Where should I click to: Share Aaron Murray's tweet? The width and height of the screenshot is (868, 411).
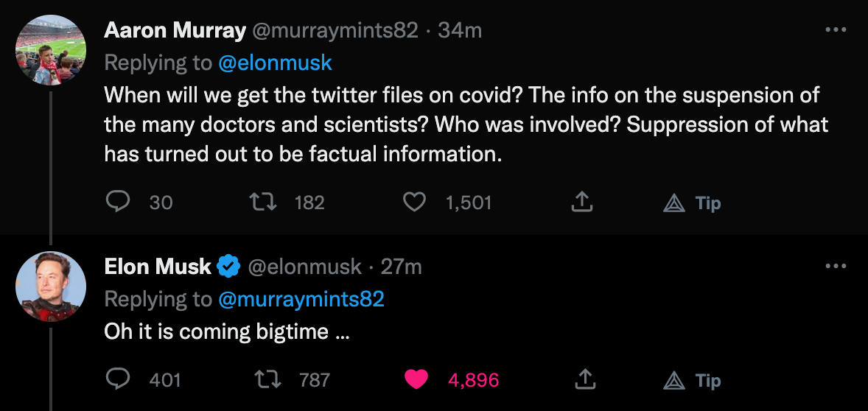tap(583, 202)
